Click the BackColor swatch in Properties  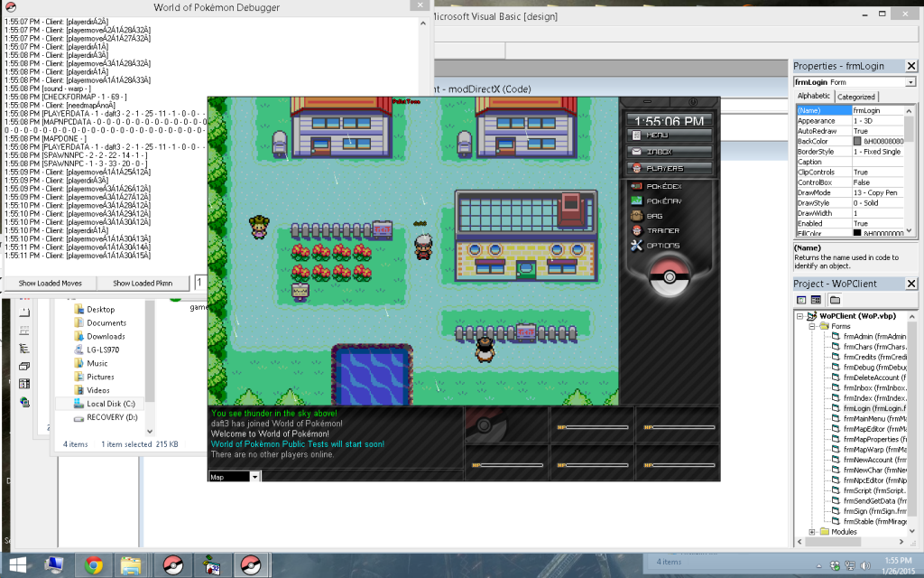(857, 141)
